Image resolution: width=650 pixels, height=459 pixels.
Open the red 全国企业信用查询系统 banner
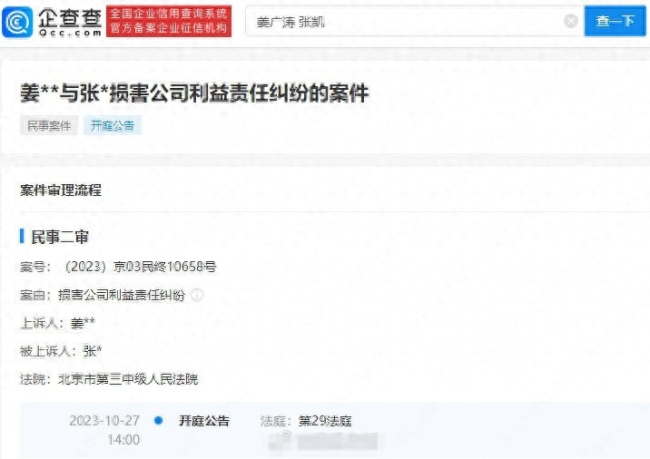169,21
